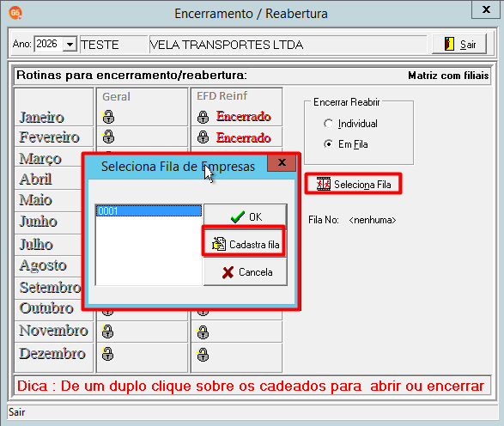The image size is (504, 426).
Task: Click the Seleciona Fila button
Action: [353, 184]
